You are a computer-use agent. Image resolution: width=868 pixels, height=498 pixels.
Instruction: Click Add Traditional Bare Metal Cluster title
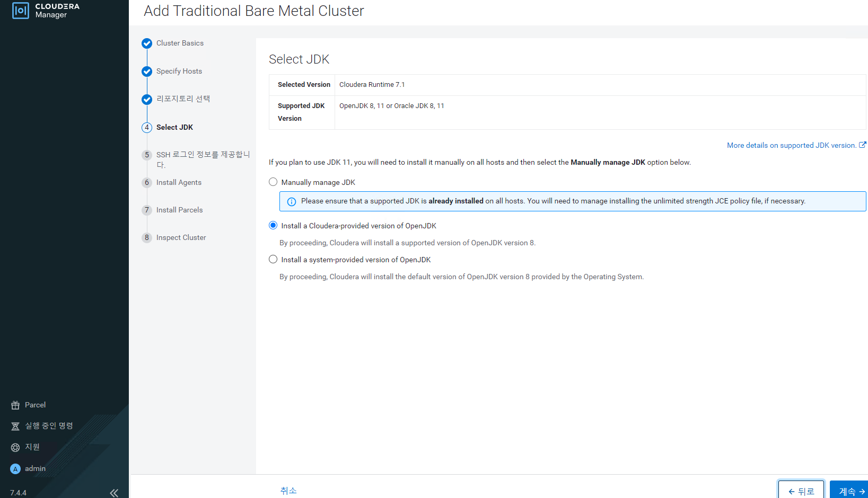click(x=254, y=11)
